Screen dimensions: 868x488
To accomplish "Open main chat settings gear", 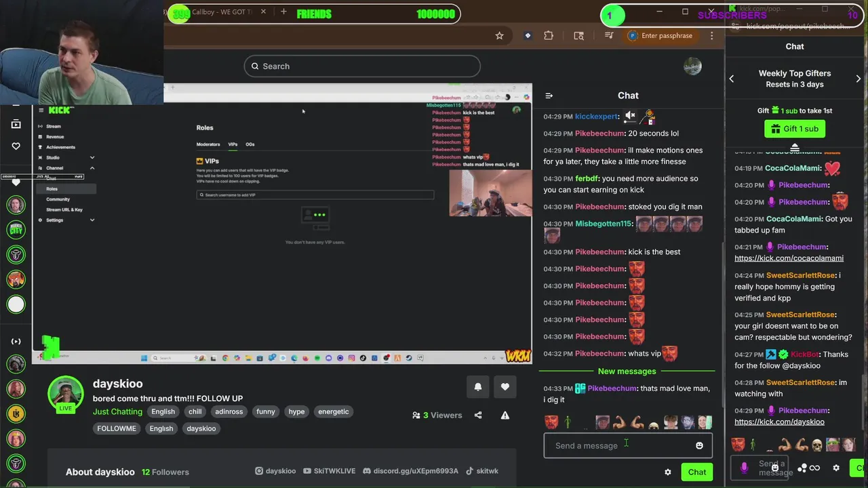I will tap(668, 472).
